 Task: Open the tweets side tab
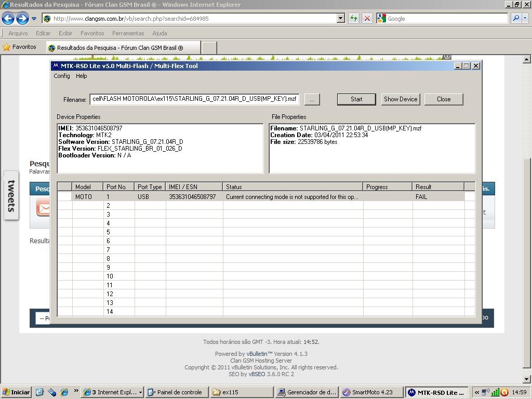point(11,195)
